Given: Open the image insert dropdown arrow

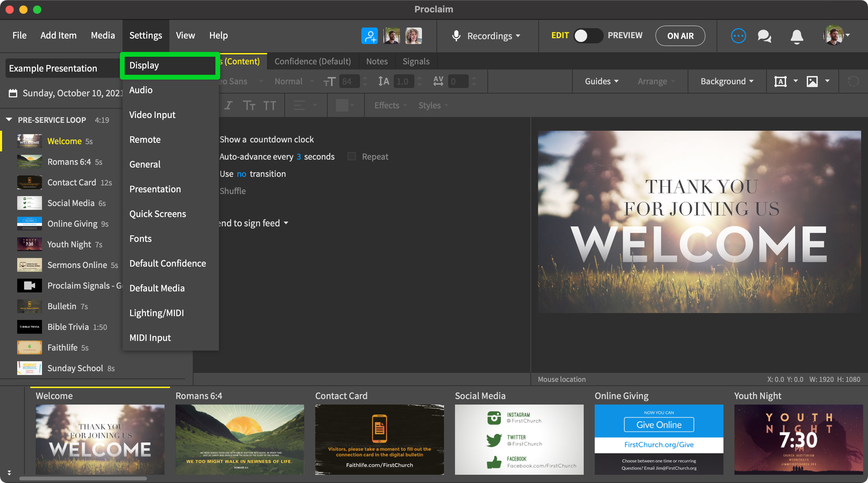Looking at the screenshot, I should [x=827, y=81].
